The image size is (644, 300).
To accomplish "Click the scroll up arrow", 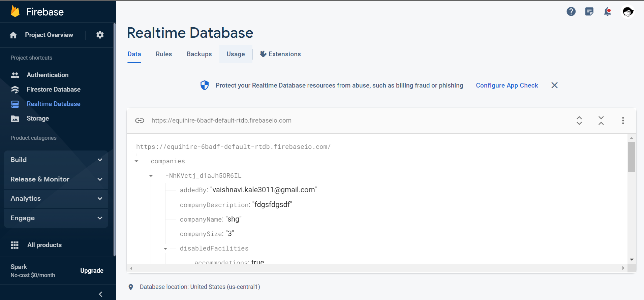I will click(632, 138).
